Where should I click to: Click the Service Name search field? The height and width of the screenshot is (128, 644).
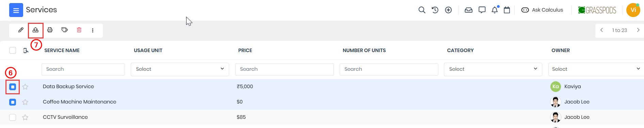pos(83,69)
